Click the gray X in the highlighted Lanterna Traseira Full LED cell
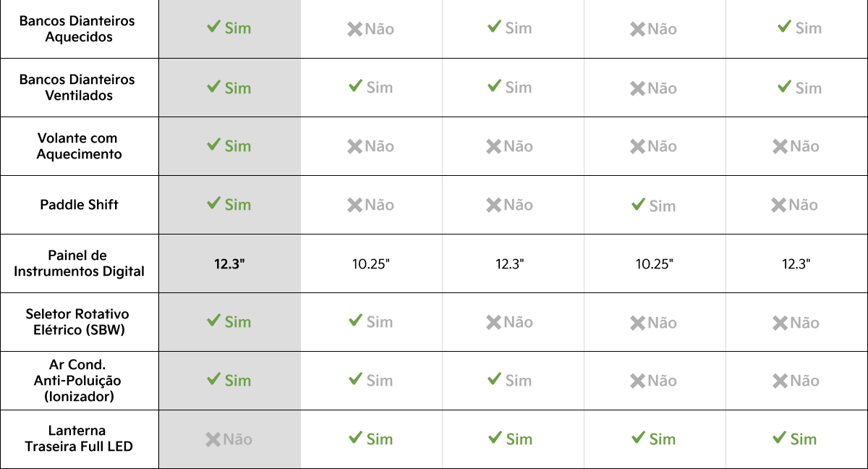Screen dimensions: 868x469 (213, 439)
